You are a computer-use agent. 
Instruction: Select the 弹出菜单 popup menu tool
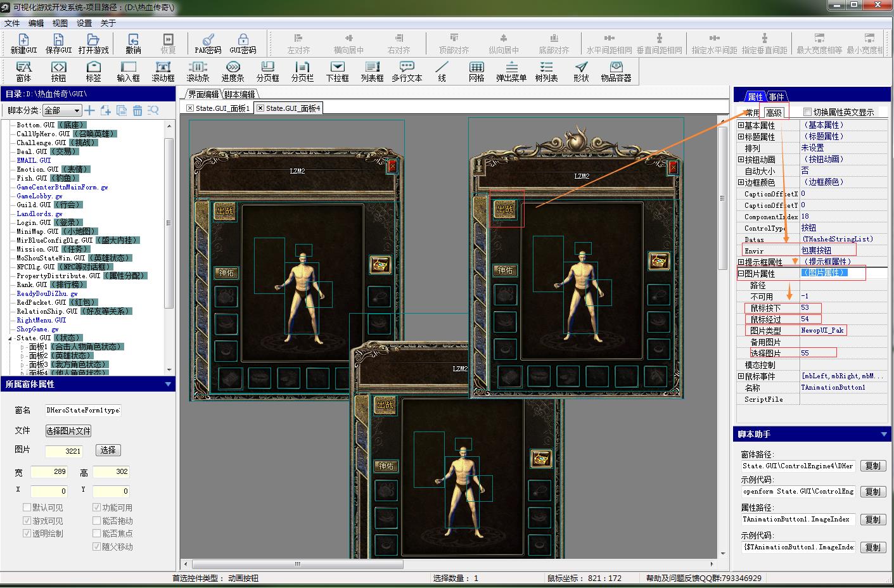[x=511, y=72]
